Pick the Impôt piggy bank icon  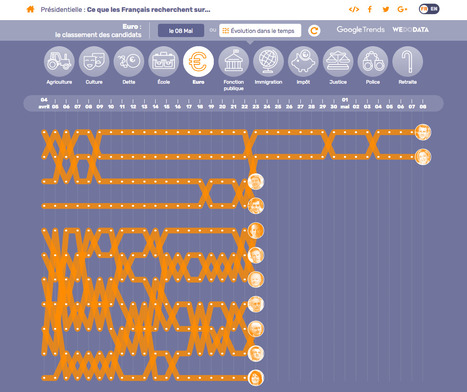(x=303, y=61)
